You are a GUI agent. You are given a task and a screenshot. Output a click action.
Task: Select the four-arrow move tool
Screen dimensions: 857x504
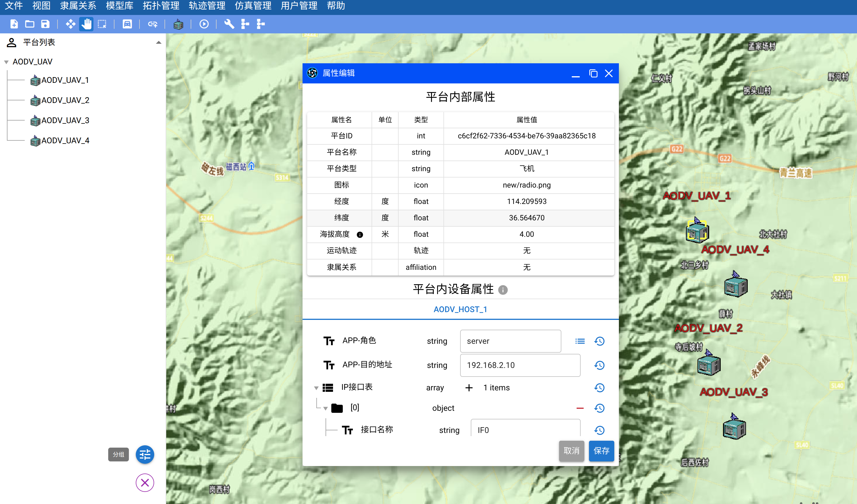coord(70,24)
